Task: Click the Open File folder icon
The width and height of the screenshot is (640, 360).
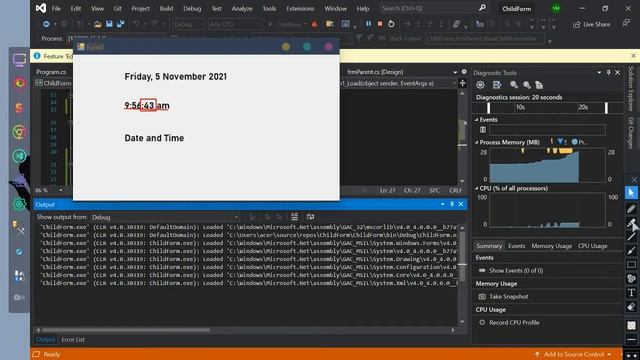Action: [98, 24]
